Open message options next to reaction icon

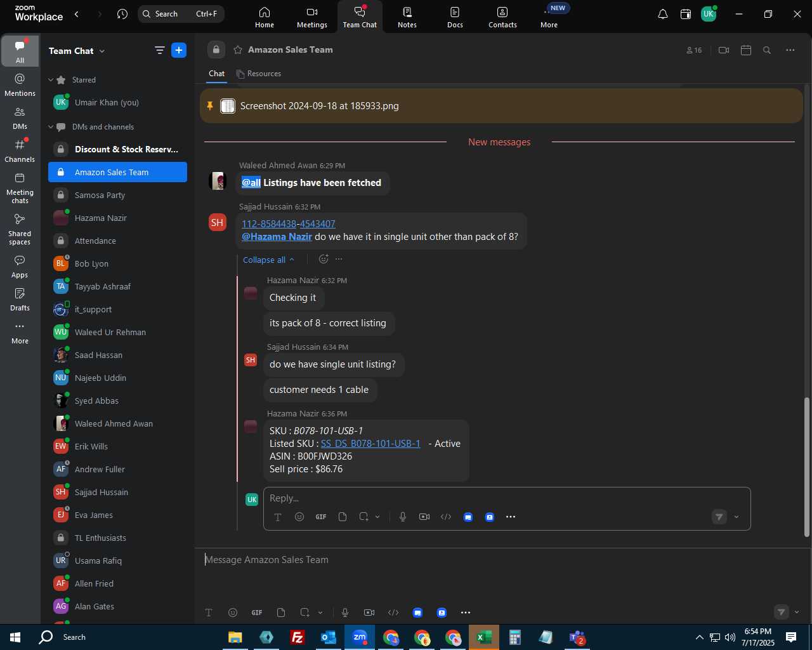339,259
